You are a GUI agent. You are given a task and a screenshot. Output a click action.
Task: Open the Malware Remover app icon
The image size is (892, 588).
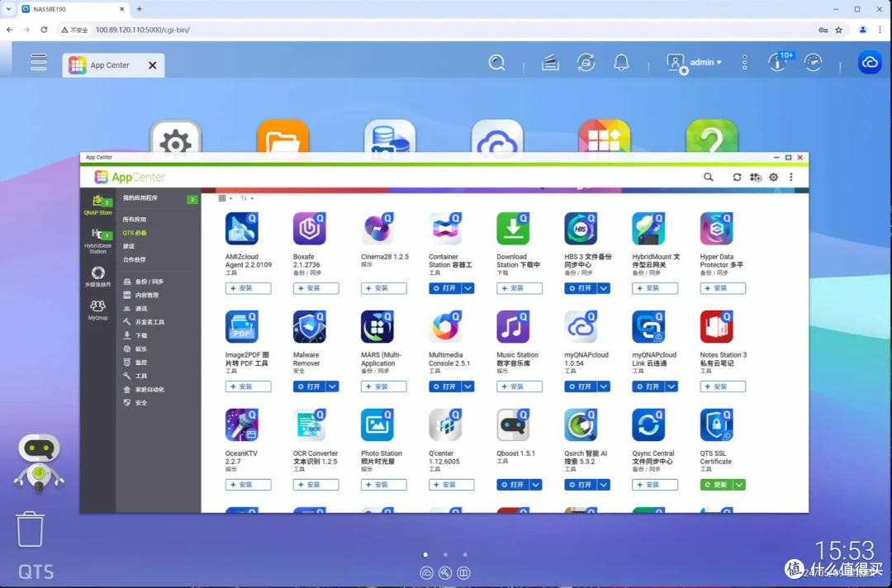pyautogui.click(x=310, y=327)
